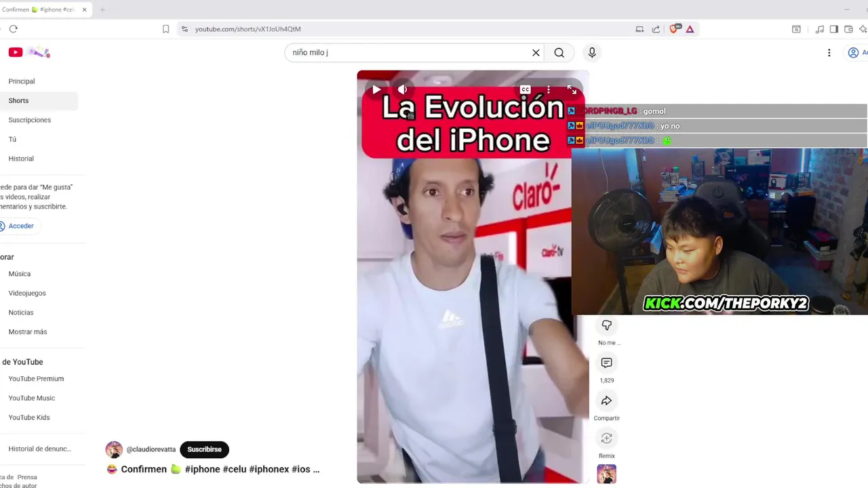This screenshot has width=868, height=488.
Task: Open the Tú section in sidebar
Action: (x=12, y=139)
